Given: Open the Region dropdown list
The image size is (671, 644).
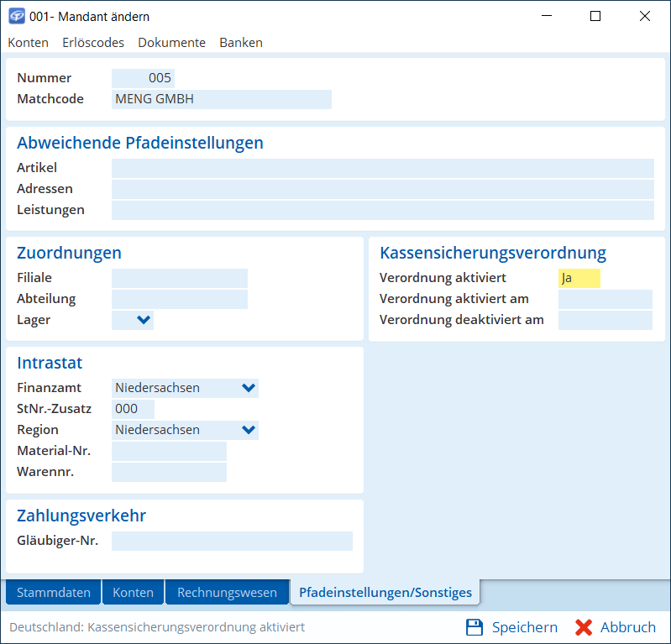Looking at the screenshot, I should click(x=248, y=430).
